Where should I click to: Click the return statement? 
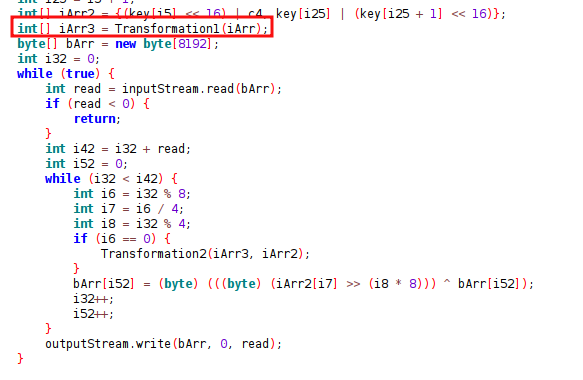point(97,119)
